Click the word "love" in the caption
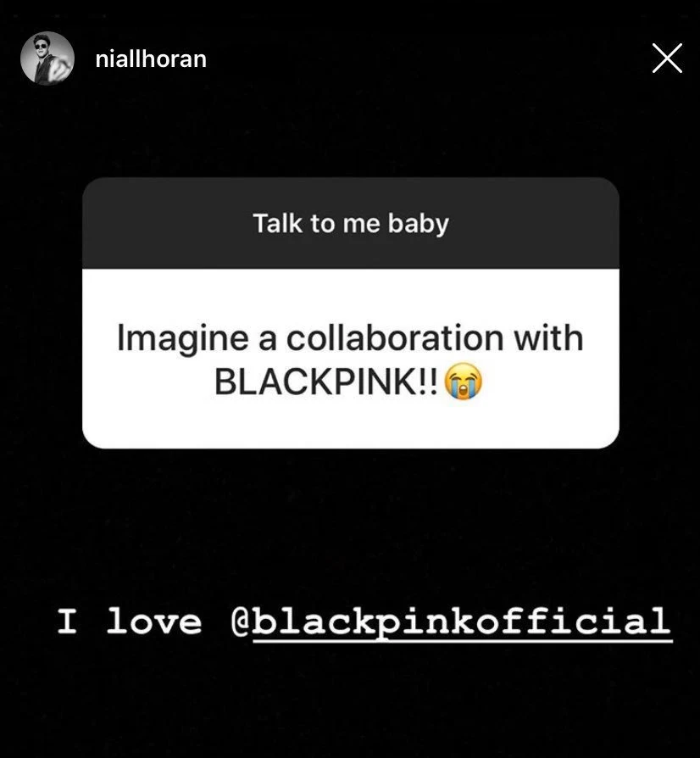Viewport: 700px width, 758px height. coord(153,621)
